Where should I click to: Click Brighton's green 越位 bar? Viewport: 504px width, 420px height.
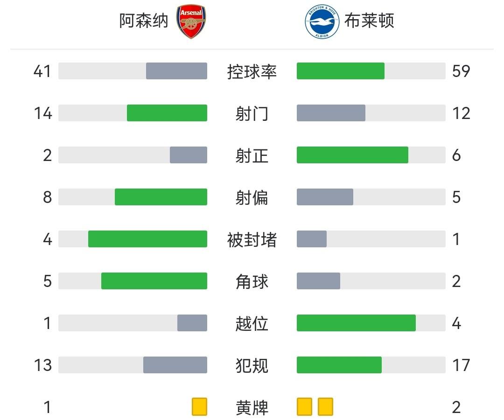click(356, 323)
